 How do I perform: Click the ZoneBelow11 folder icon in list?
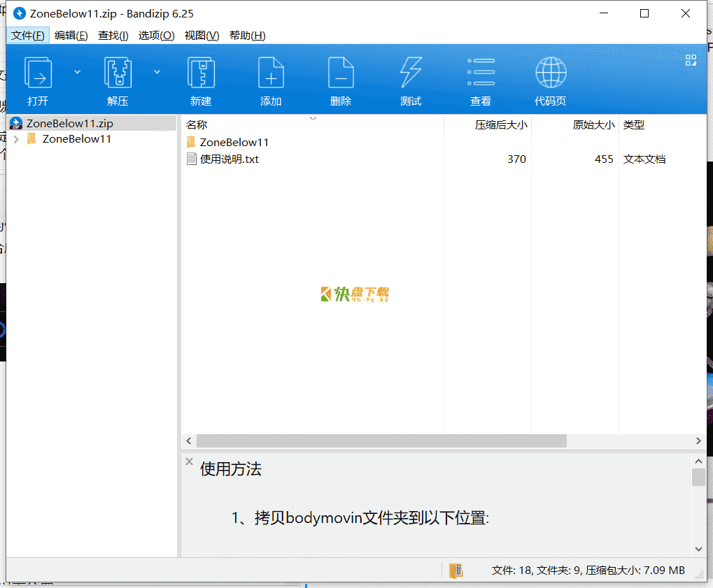point(192,142)
